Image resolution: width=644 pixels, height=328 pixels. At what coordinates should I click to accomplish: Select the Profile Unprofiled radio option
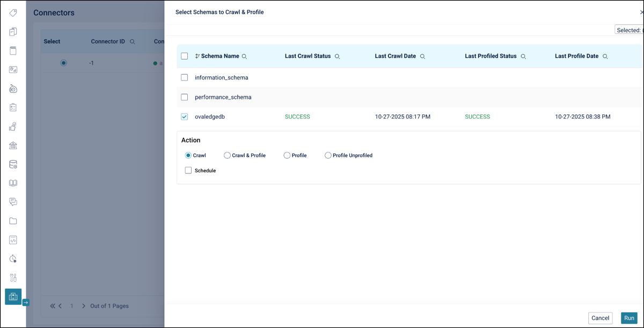(x=328, y=155)
